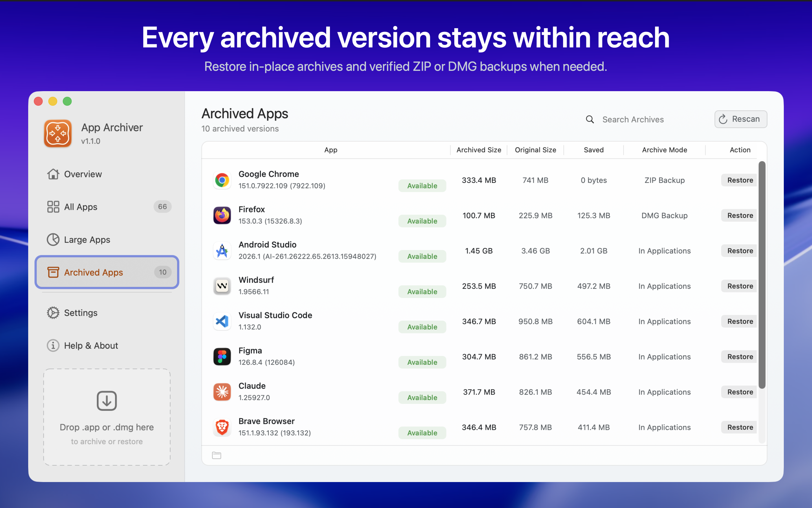Open the Overview section

107,174
